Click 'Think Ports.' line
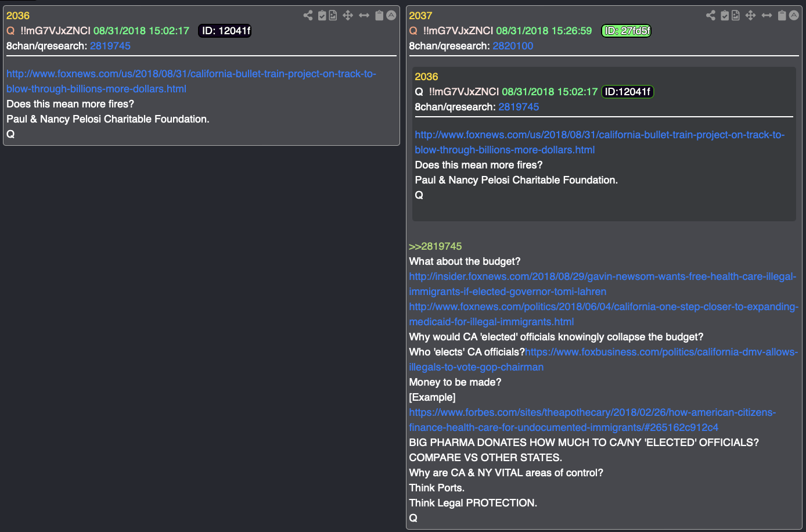Image resolution: width=806 pixels, height=532 pixels. coord(437,488)
